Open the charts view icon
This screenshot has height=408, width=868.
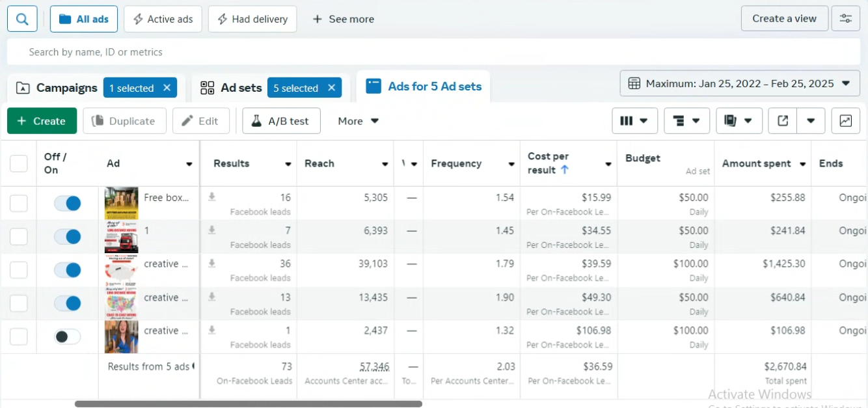[845, 121]
